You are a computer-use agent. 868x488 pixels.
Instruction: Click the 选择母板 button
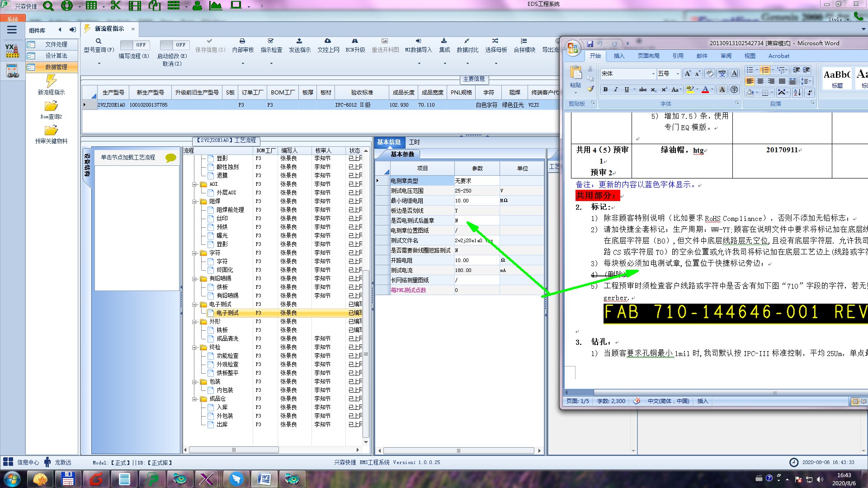(496, 45)
